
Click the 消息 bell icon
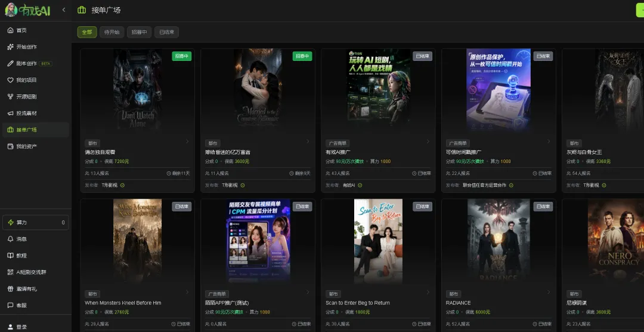tap(10, 239)
